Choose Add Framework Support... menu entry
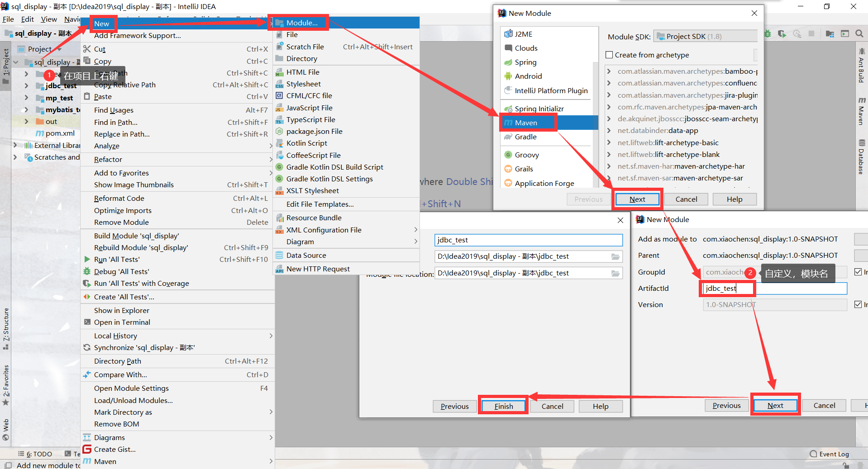Screen dimensions: 868x469 pos(138,35)
